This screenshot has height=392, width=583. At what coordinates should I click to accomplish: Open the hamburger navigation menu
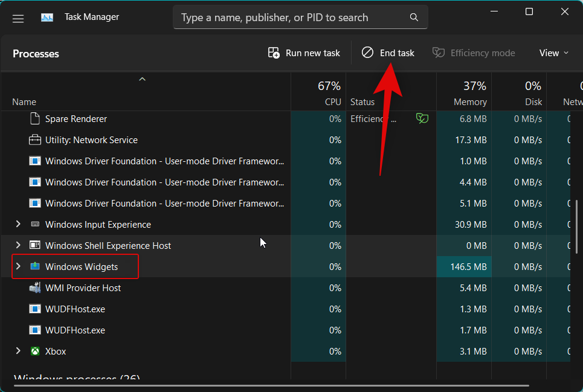18,18
